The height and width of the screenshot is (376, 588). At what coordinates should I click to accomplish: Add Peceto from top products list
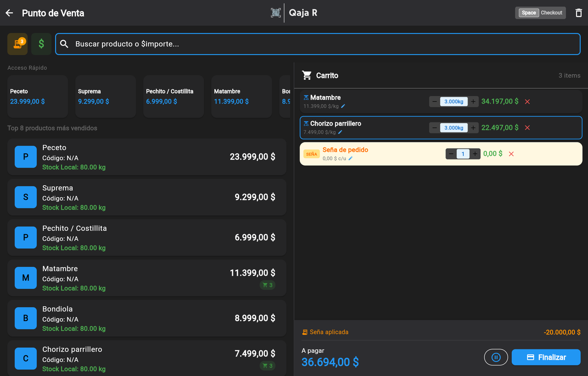coord(147,157)
